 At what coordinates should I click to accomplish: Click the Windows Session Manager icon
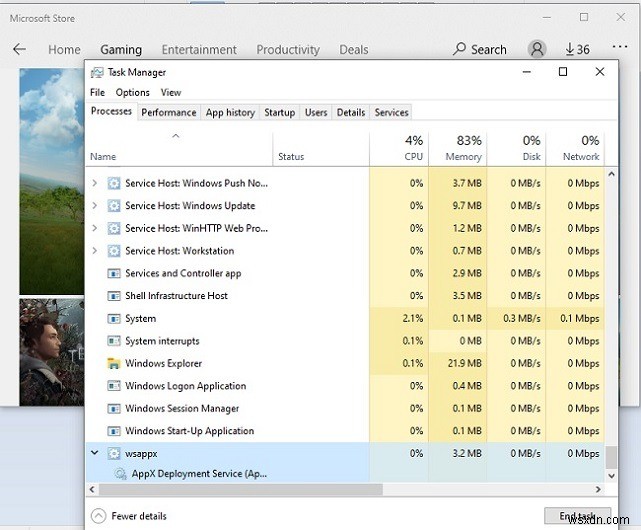[x=114, y=408]
